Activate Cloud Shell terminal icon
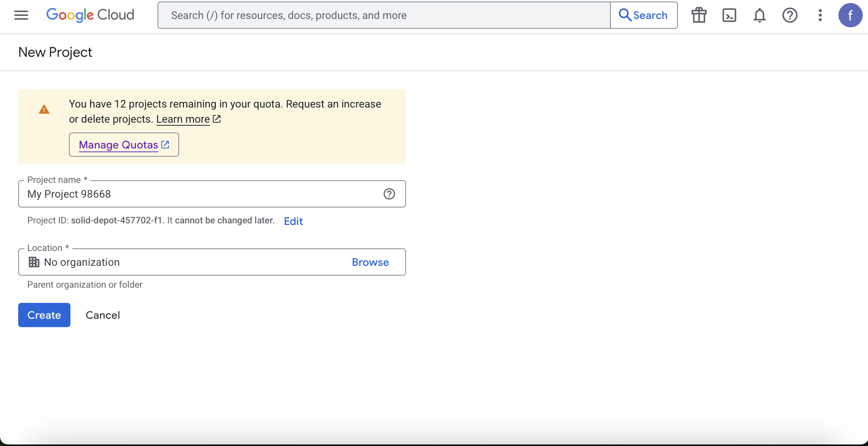The width and height of the screenshot is (868, 446). click(x=729, y=15)
